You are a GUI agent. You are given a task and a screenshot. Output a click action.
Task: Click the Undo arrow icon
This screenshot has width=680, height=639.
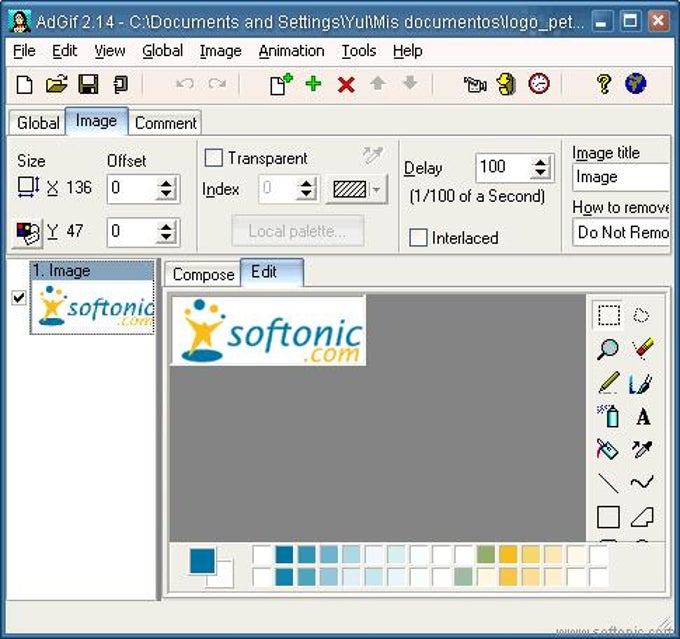(x=185, y=83)
